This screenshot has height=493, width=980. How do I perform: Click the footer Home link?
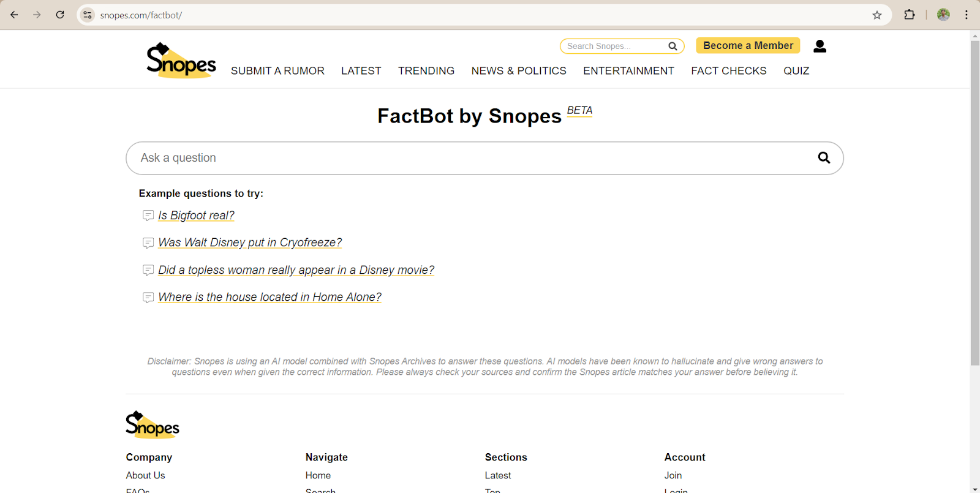click(x=318, y=475)
